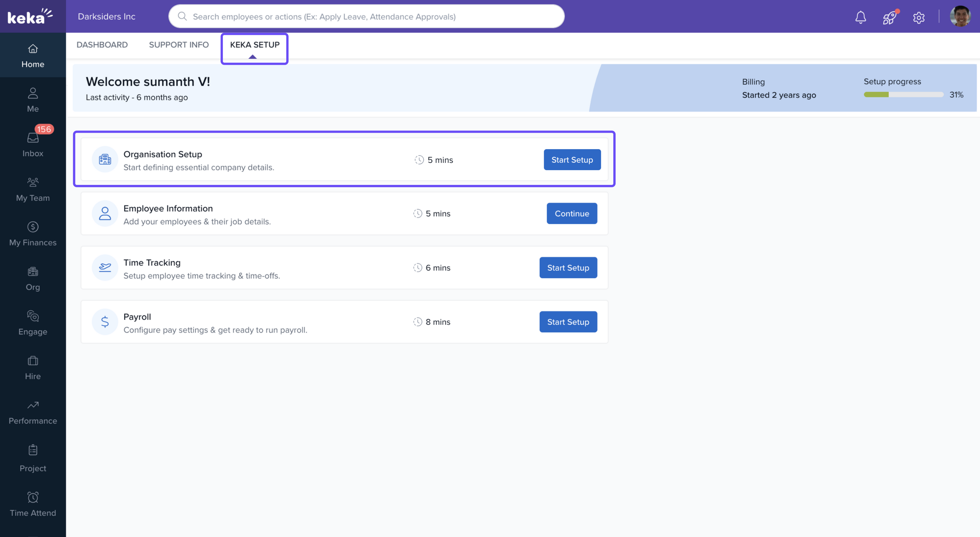Start Setup for Payroll
Image resolution: width=980 pixels, height=537 pixels.
point(568,322)
